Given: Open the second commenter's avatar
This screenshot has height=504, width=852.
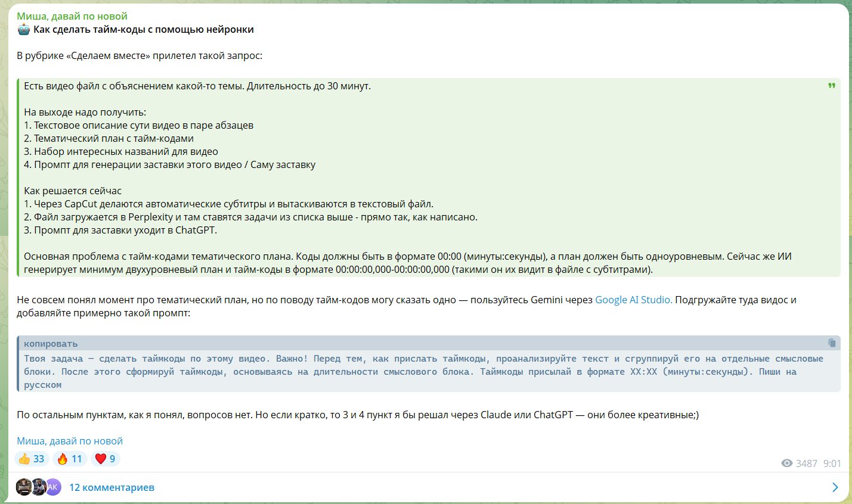Looking at the screenshot, I should click(x=39, y=487).
